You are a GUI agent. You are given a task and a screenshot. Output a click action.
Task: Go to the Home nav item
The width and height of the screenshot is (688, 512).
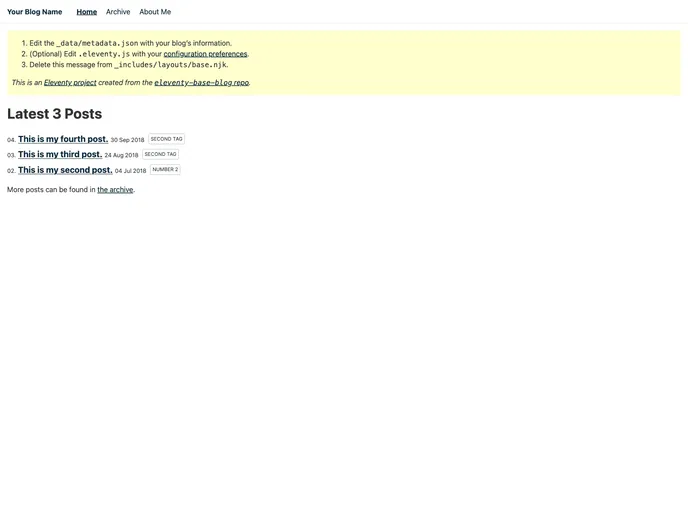point(87,12)
